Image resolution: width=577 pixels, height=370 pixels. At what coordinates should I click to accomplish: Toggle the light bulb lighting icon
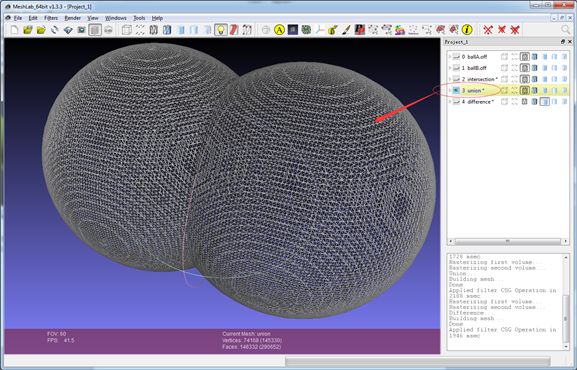[221, 30]
